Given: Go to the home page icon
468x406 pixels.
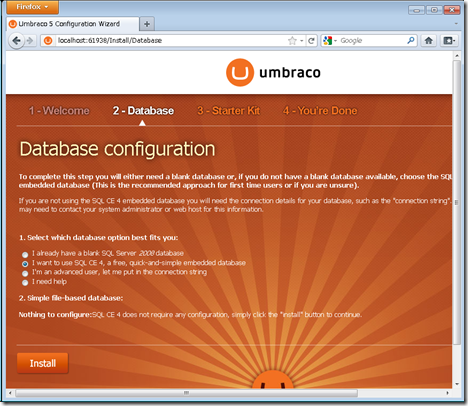Looking at the screenshot, I should point(429,41).
